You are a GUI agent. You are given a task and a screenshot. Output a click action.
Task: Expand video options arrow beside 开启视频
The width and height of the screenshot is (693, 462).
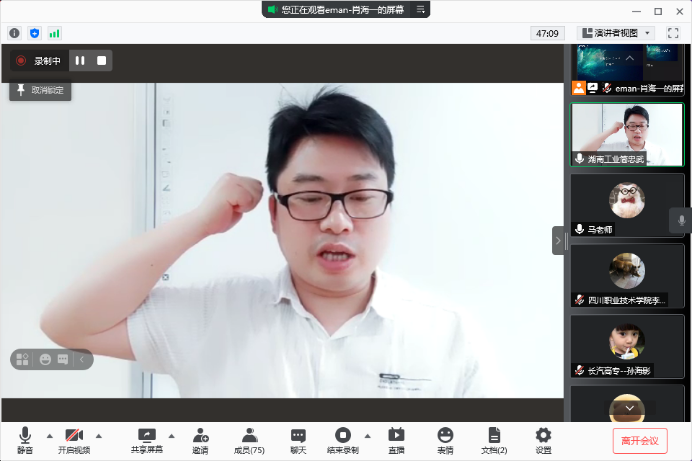point(98,436)
